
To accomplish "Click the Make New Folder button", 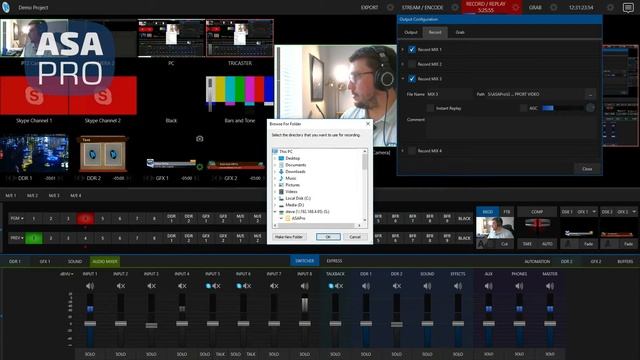I will coord(289,237).
